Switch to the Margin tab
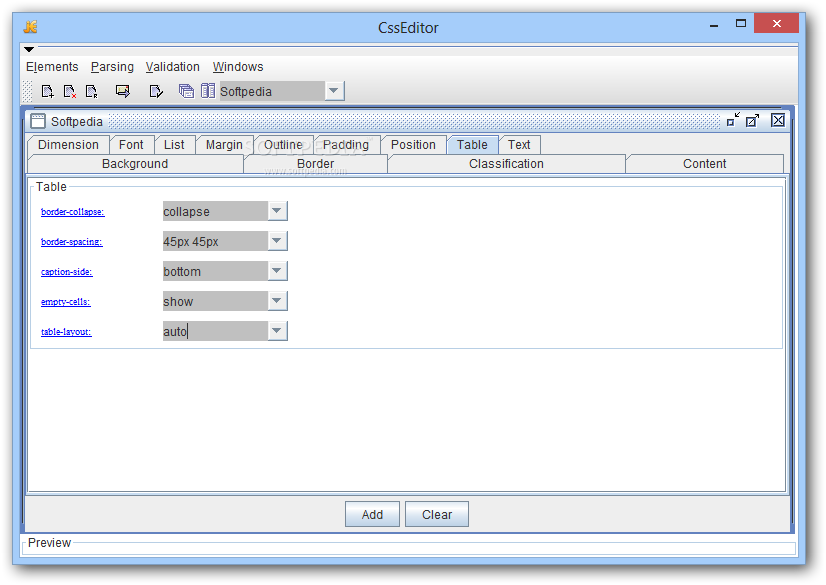Image resolution: width=826 pixels, height=585 pixels. point(224,145)
